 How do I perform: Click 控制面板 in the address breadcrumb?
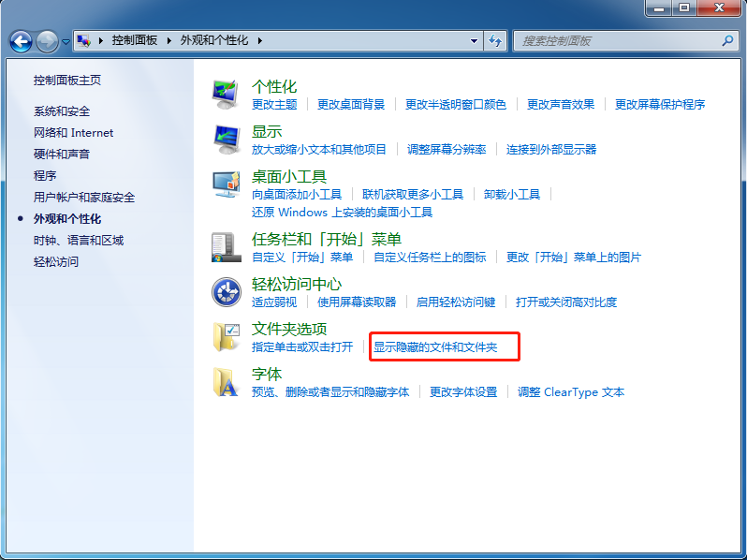[x=135, y=40]
